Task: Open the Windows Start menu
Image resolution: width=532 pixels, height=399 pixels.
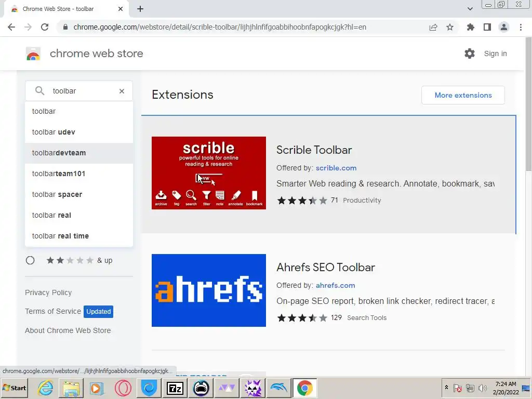Action: [14, 388]
